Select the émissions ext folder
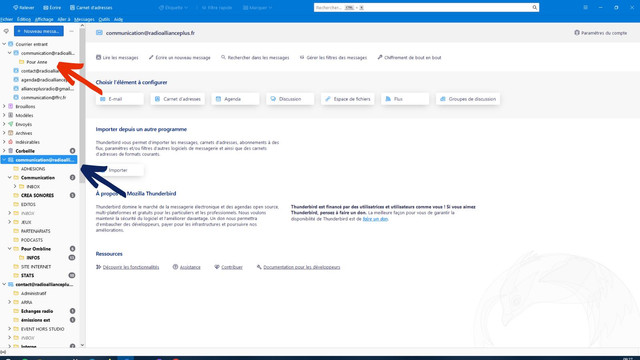640x360 pixels. 36,320
